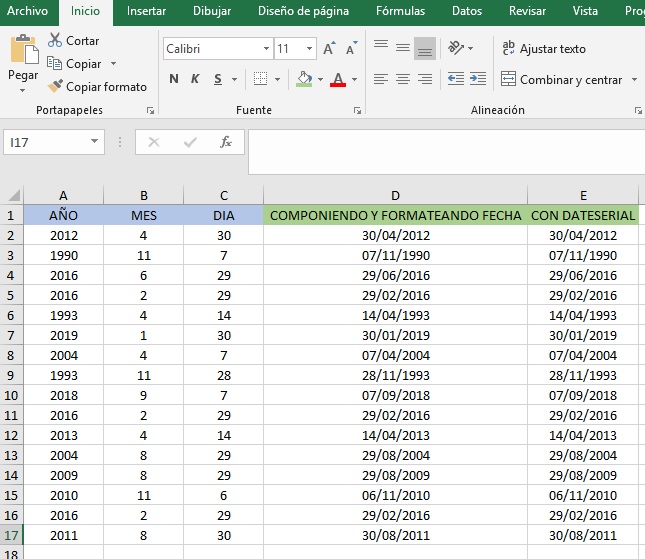The width and height of the screenshot is (645, 559).
Task: Switch to the Insertar ribbon tab
Action: (x=147, y=12)
